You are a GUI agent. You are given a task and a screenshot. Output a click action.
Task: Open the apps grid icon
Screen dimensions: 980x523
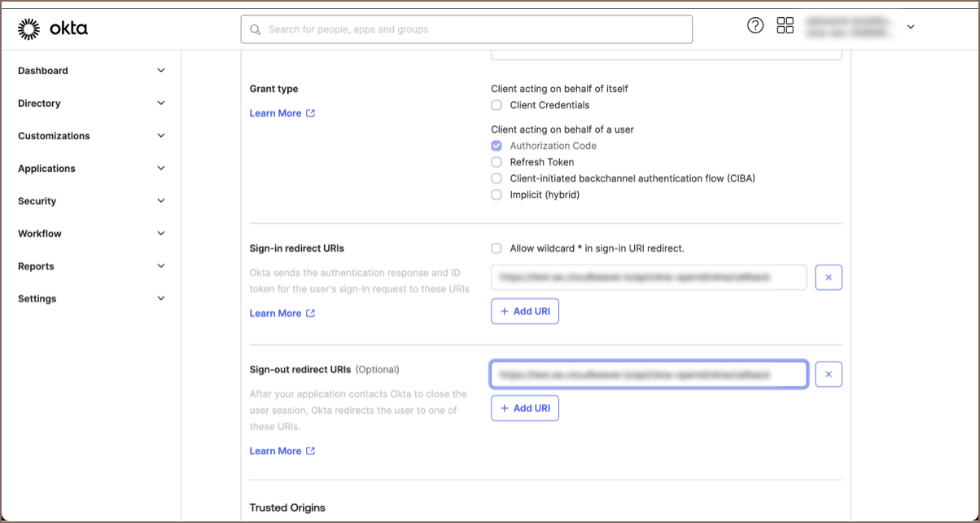[x=785, y=26]
